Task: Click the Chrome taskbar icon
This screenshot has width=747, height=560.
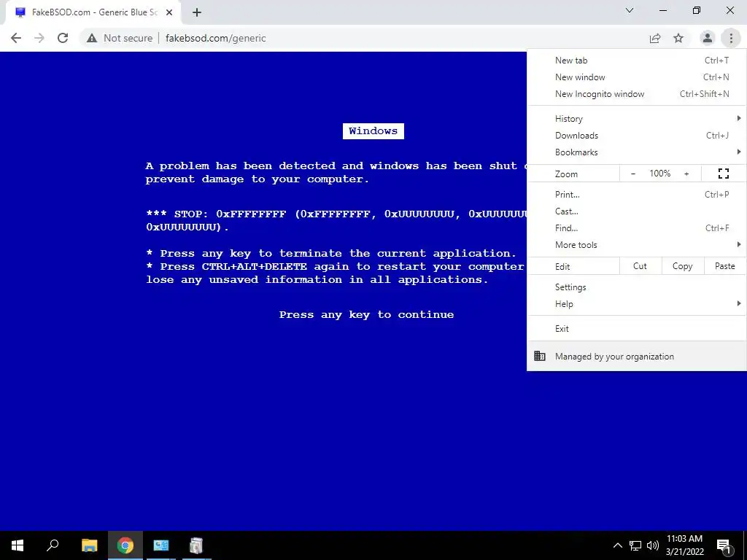Action: 125,545
